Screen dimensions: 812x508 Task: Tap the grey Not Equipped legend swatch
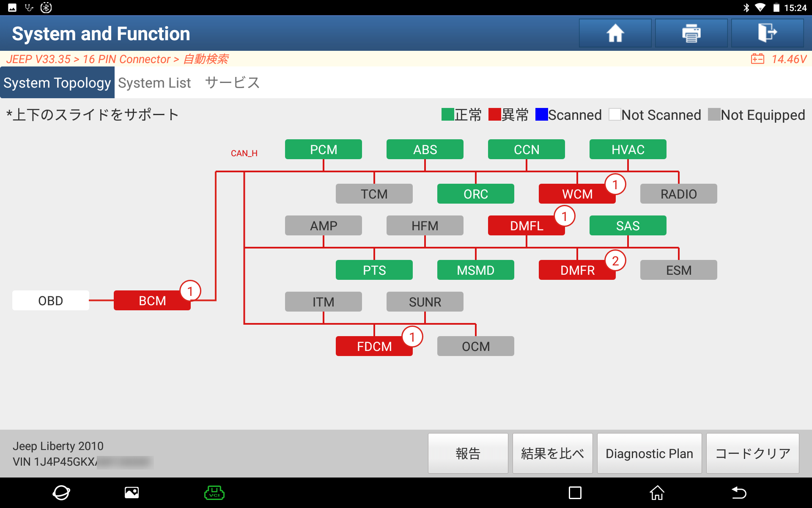[714, 114]
